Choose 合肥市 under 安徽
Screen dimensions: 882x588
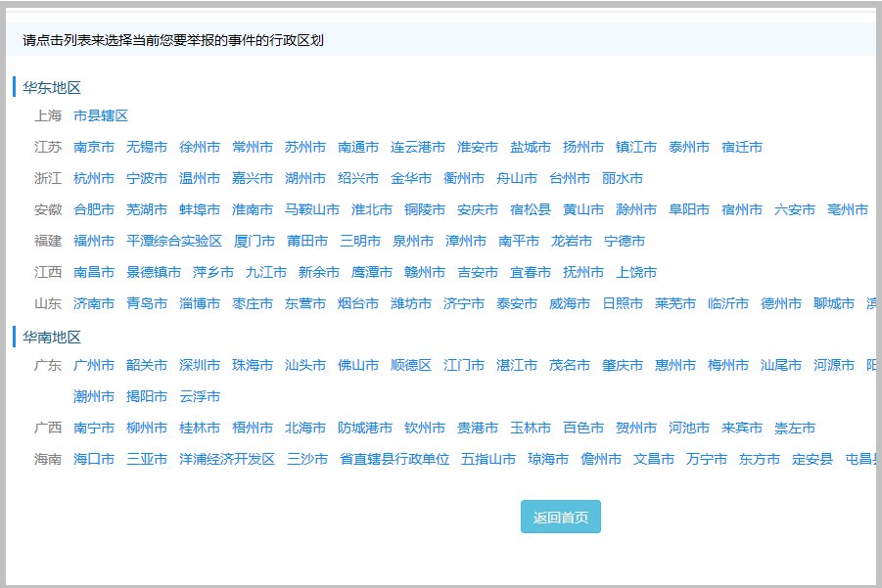94,209
